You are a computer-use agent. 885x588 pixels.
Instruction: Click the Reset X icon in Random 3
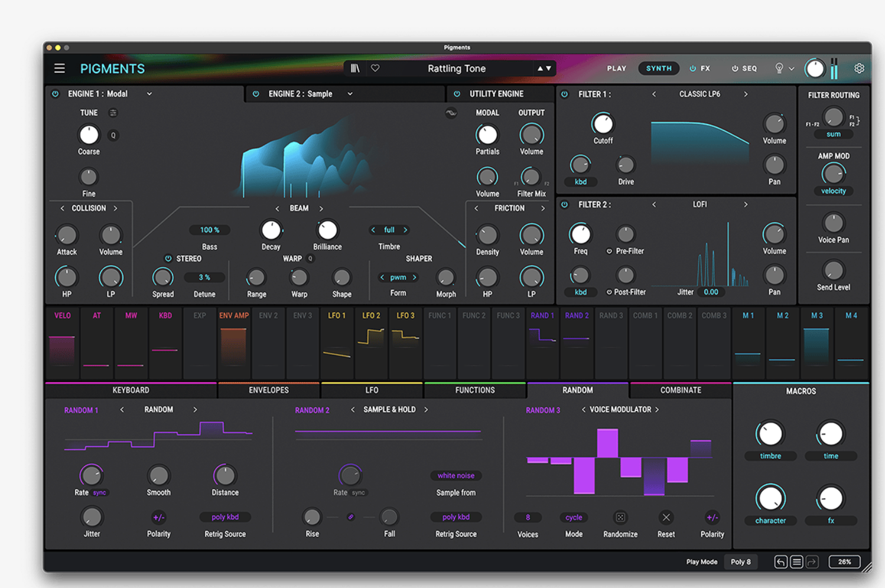tap(666, 517)
